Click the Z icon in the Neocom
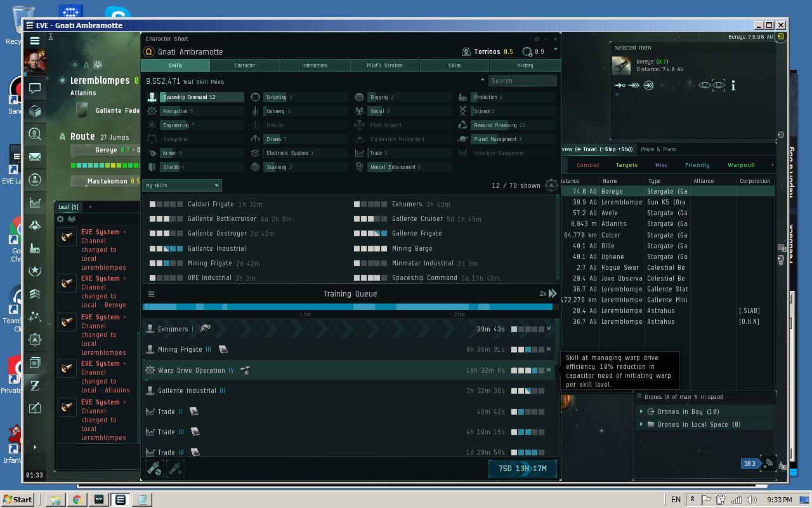This screenshot has height=508, width=812. (x=35, y=385)
